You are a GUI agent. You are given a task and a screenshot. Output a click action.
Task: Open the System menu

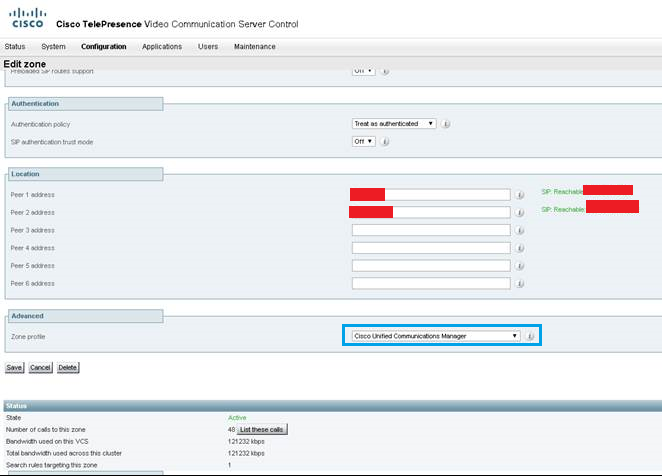pyautogui.click(x=53, y=46)
